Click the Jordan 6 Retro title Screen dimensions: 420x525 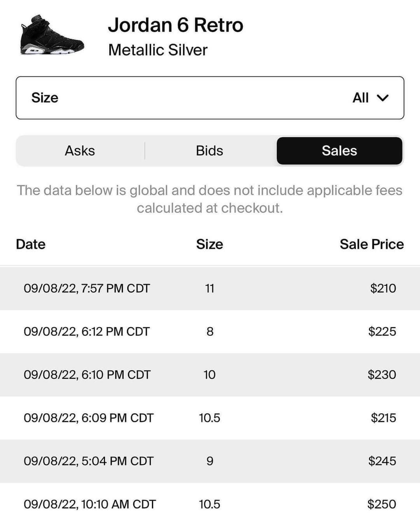coord(175,25)
